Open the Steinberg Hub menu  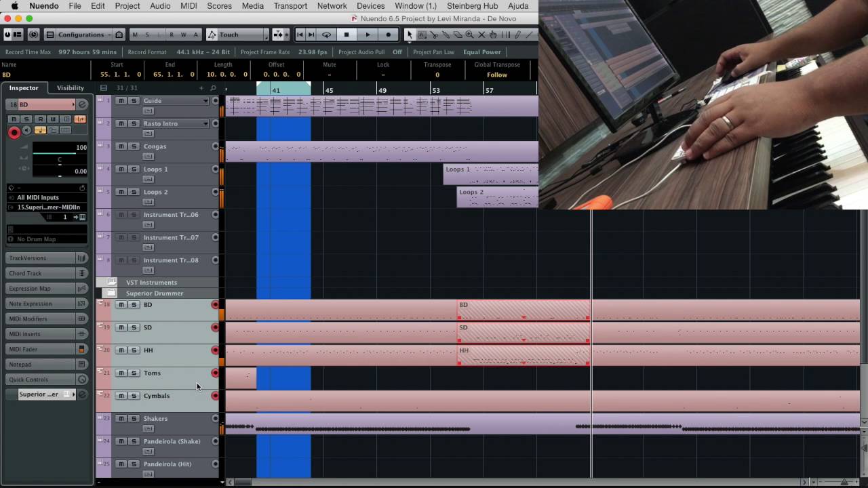472,6
